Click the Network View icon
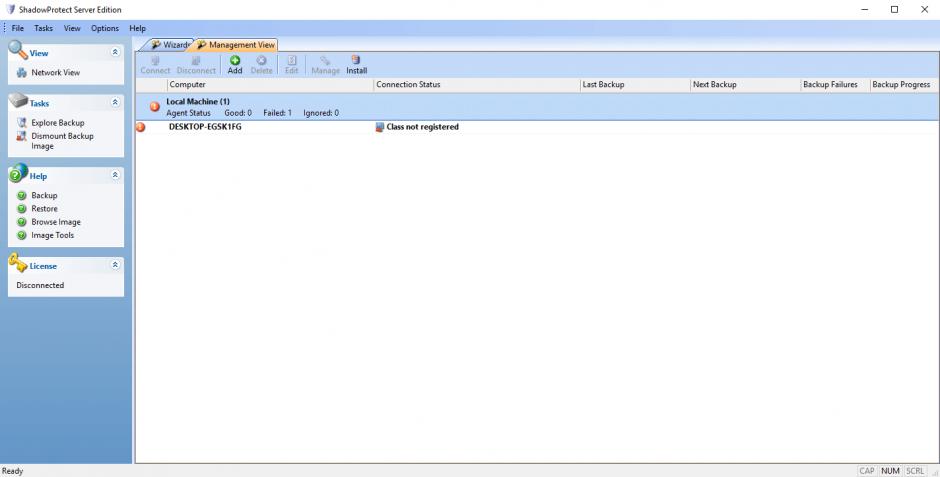 [x=22, y=73]
